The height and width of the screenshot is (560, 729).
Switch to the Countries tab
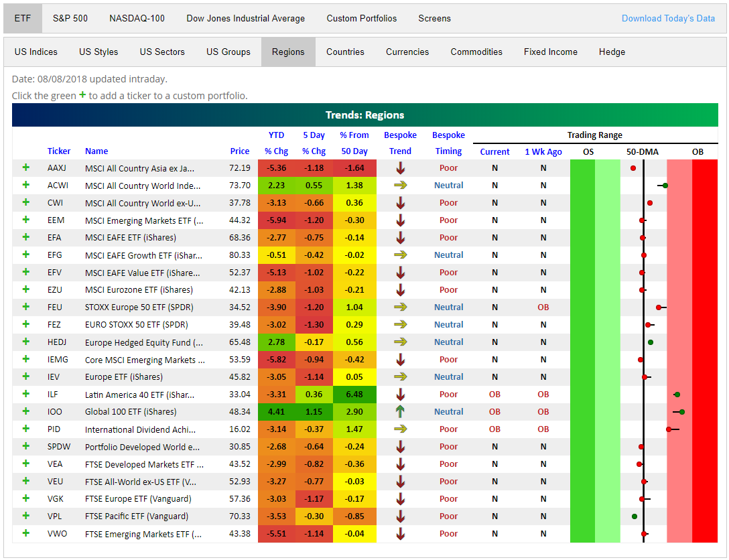(345, 52)
